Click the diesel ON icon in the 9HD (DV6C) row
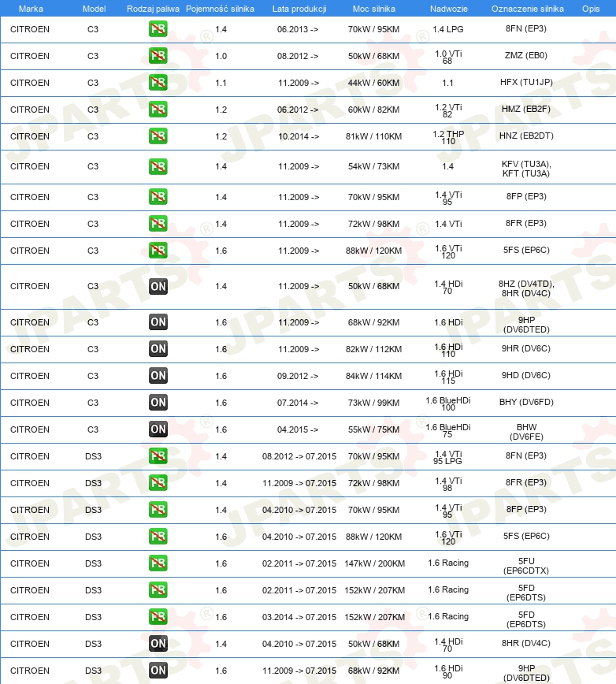The image size is (616, 684). pos(158,376)
